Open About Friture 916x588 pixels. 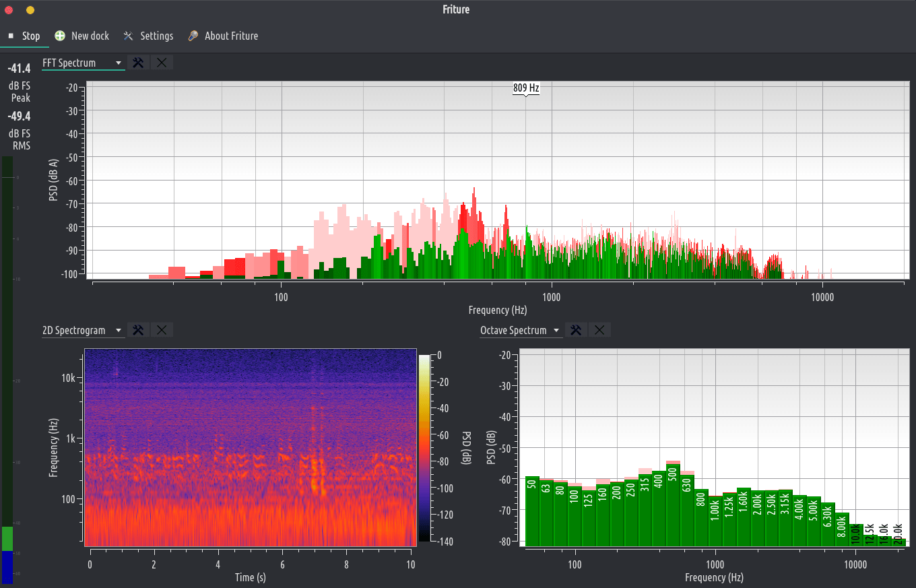click(223, 36)
